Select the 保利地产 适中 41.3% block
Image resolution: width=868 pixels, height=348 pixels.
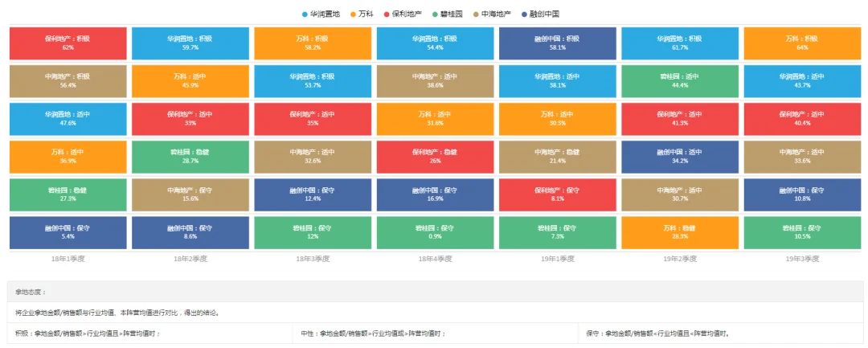click(680, 119)
